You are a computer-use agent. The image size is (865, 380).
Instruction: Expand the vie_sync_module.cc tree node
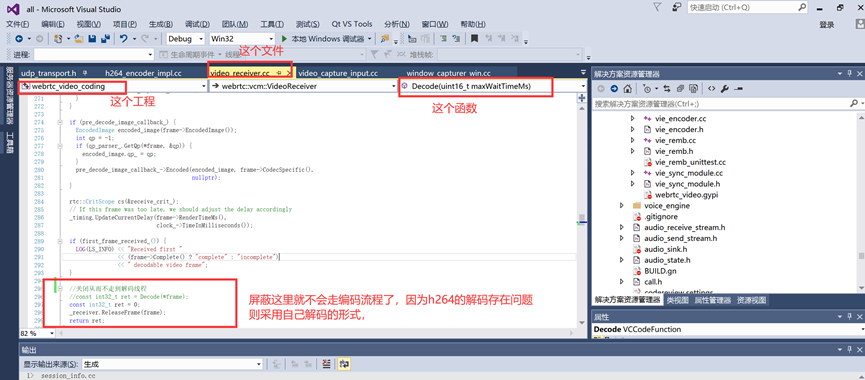click(x=633, y=173)
